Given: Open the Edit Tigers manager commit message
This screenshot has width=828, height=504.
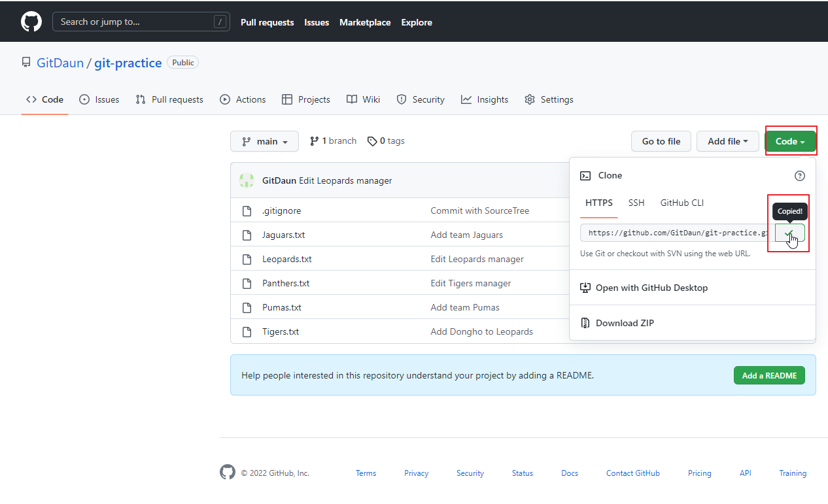Looking at the screenshot, I should pos(471,283).
